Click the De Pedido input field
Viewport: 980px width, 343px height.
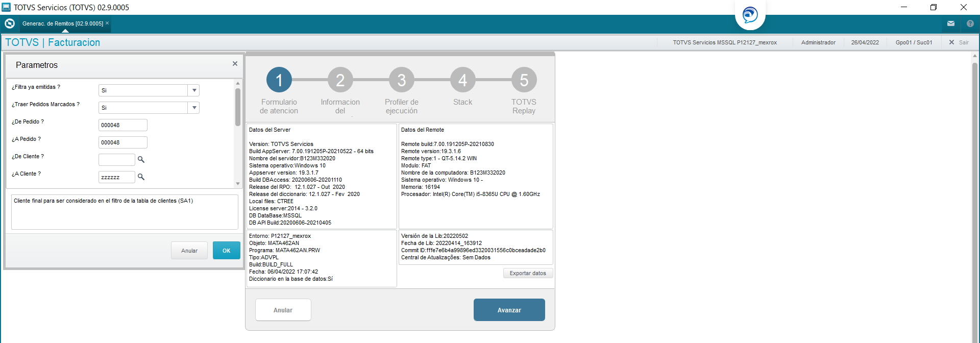pos(122,125)
